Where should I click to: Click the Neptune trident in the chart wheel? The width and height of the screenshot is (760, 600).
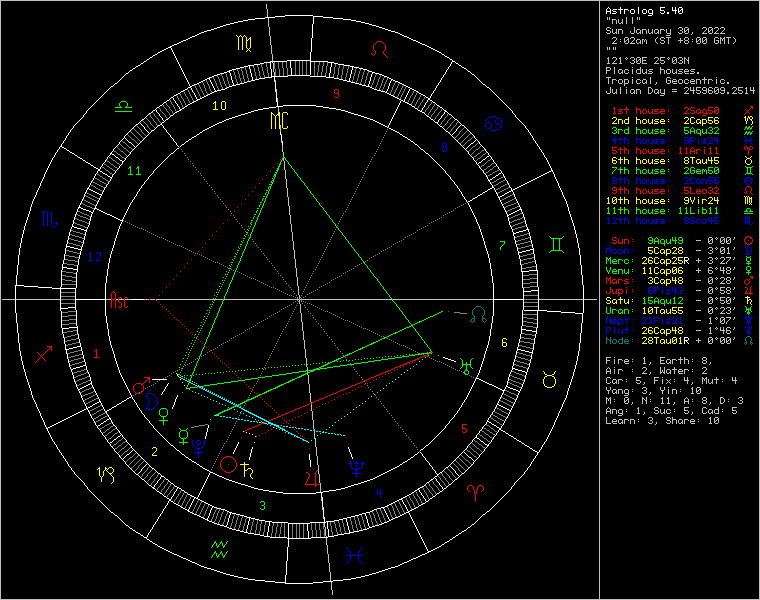coord(357,468)
